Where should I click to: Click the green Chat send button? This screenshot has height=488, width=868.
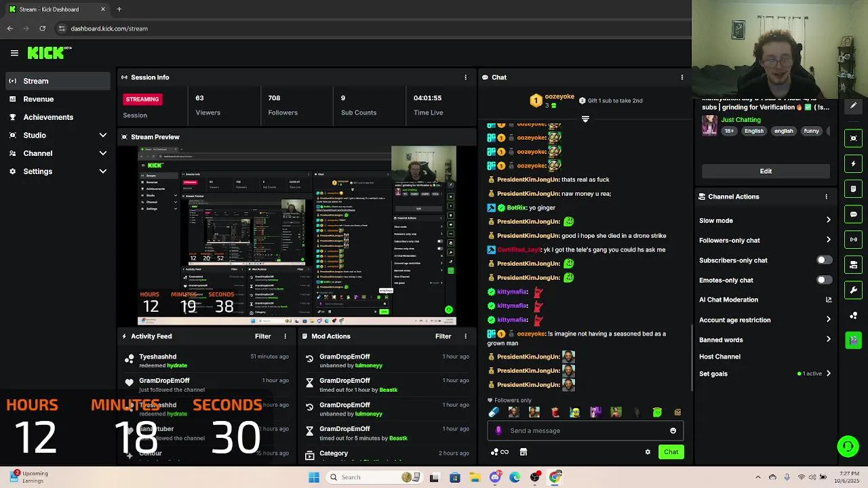671,452
